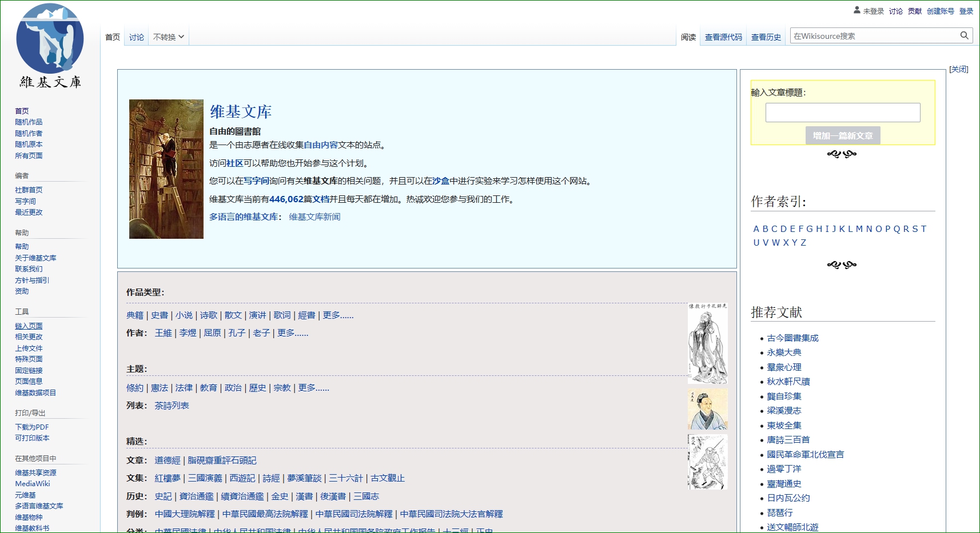Image resolution: width=980 pixels, height=533 pixels.
Task: Open the 三十六計 link
Action: coord(346,478)
